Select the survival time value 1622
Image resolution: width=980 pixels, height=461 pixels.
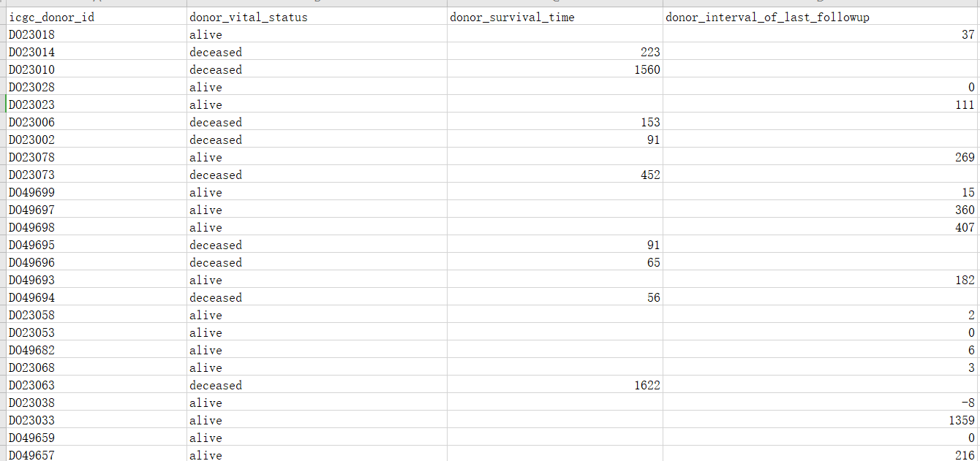pyautogui.click(x=555, y=385)
